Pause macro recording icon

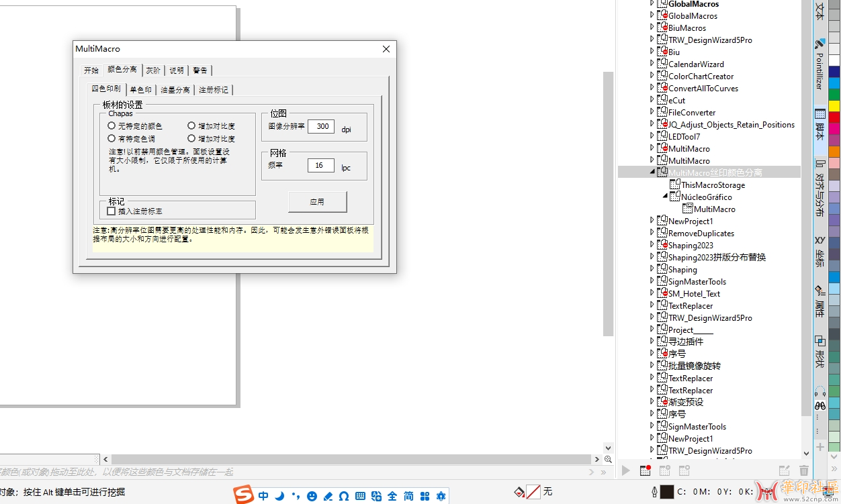(x=664, y=470)
